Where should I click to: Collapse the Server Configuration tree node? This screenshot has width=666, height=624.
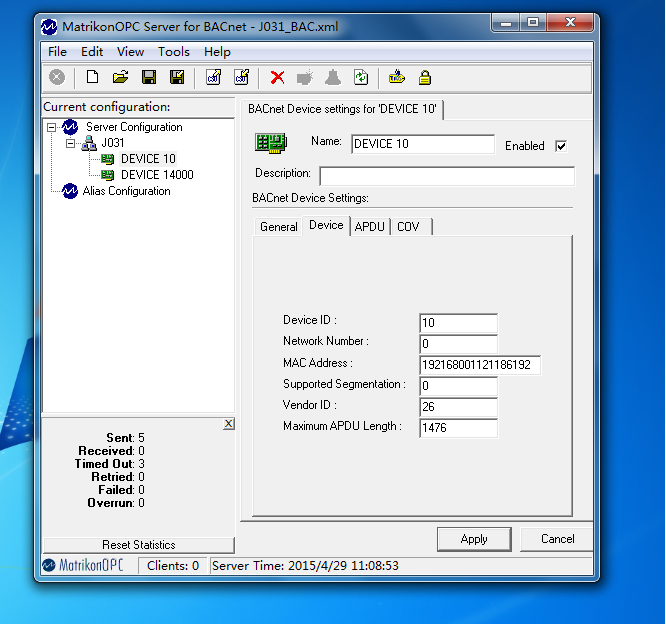click(x=51, y=127)
